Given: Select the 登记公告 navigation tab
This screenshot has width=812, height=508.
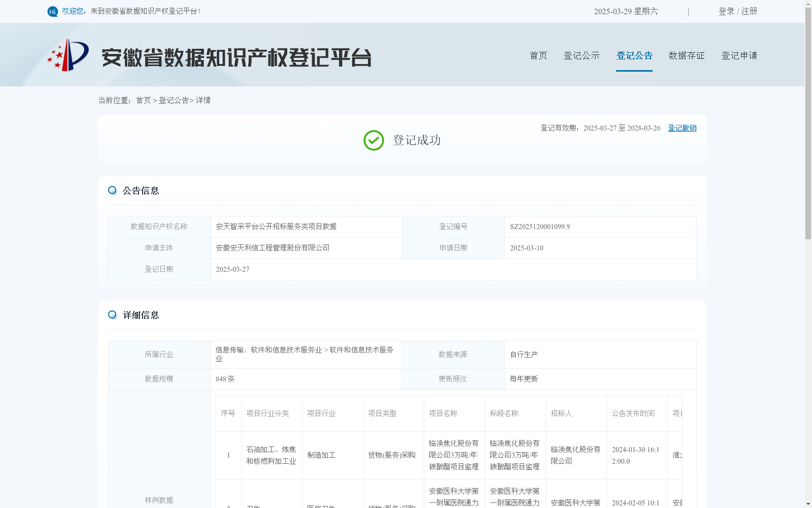Looking at the screenshot, I should (634, 55).
